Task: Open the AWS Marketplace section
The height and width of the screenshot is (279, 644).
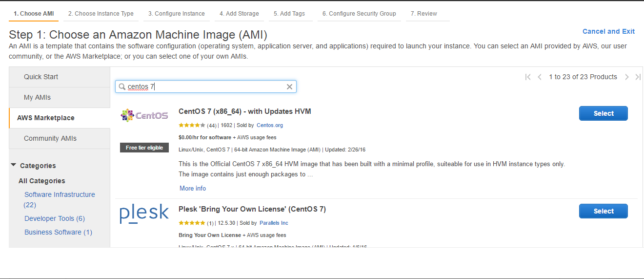Action: [x=60, y=118]
